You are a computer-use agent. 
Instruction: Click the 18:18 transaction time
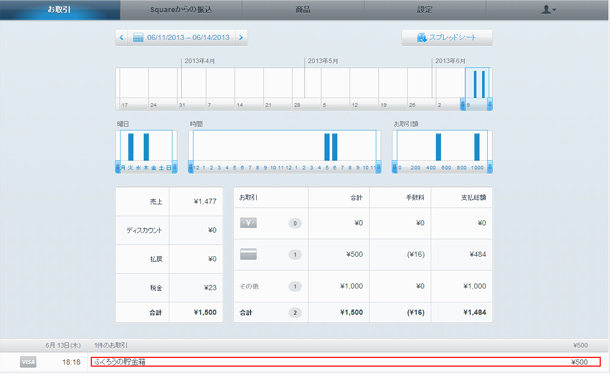[x=71, y=362]
